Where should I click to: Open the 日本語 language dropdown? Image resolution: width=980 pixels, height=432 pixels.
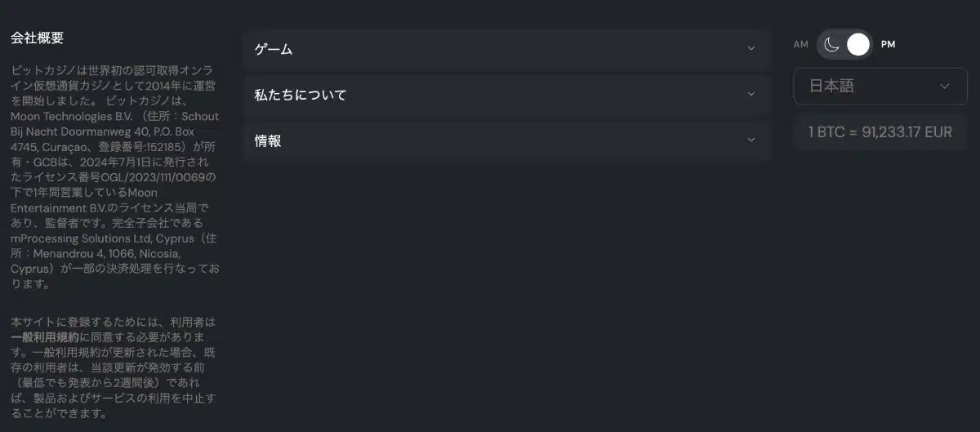click(x=880, y=86)
